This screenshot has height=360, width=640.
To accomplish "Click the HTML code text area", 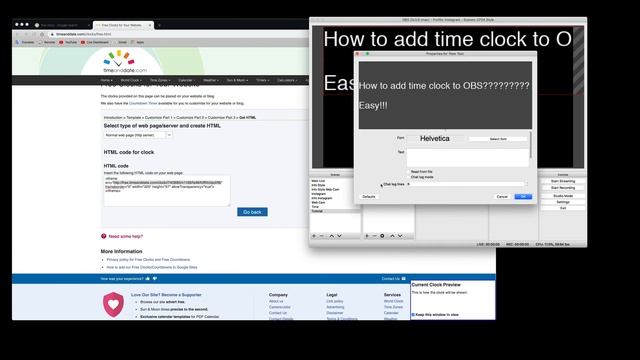I will 167,191.
